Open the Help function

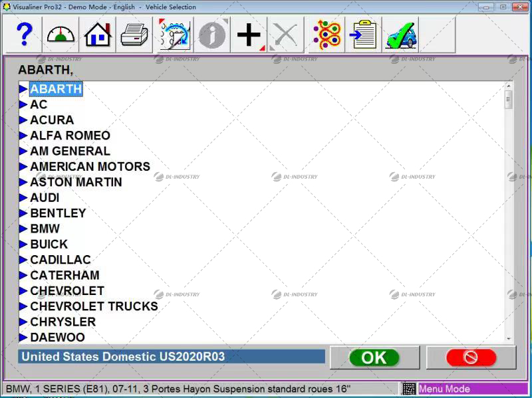click(24, 35)
